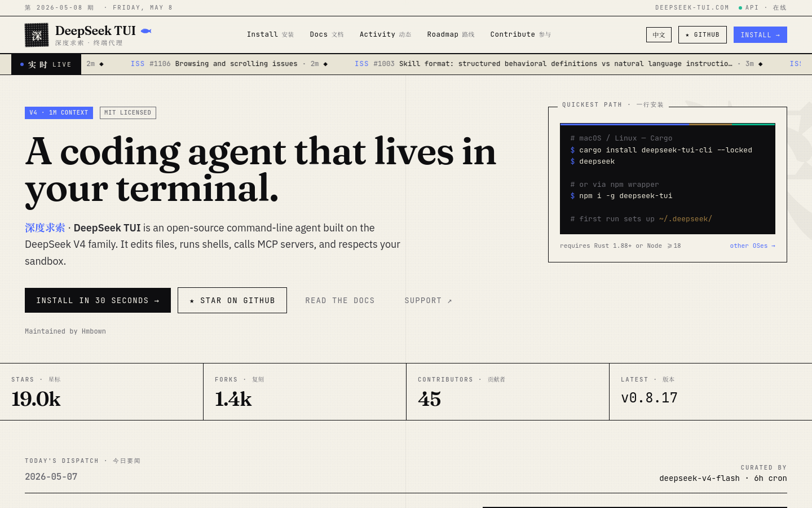This screenshot has width=812, height=508.
Task: Go to the Docs navigation item
Action: (326, 34)
